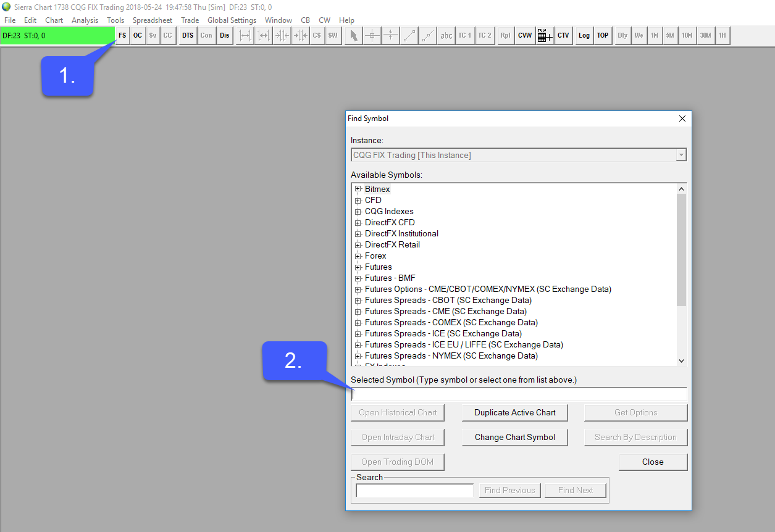Select the pointer arrow tool
Image resolution: width=775 pixels, height=532 pixels.
click(353, 36)
